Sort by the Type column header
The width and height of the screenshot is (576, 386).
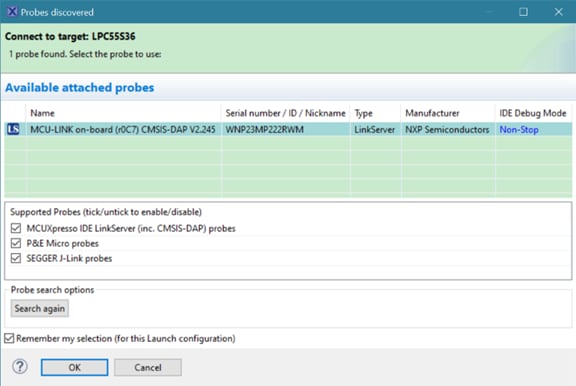tap(375, 113)
